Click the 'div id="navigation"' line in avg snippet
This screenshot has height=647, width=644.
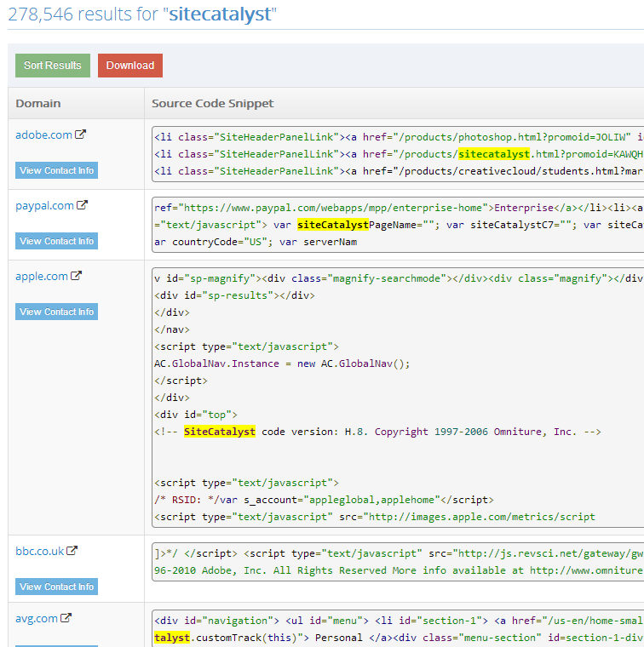(x=399, y=621)
